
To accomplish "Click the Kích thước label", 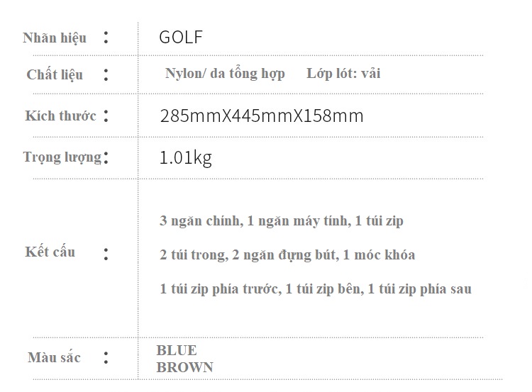I will coord(60,116).
